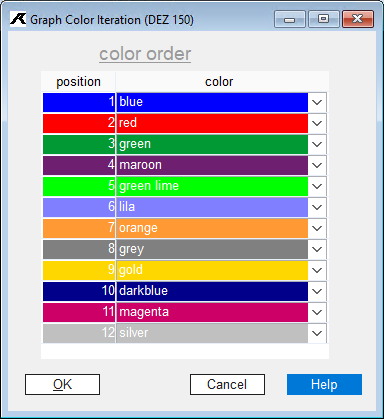Minimize the Graph Color Iteration window
The width and height of the screenshot is (384, 419).
(289, 19)
